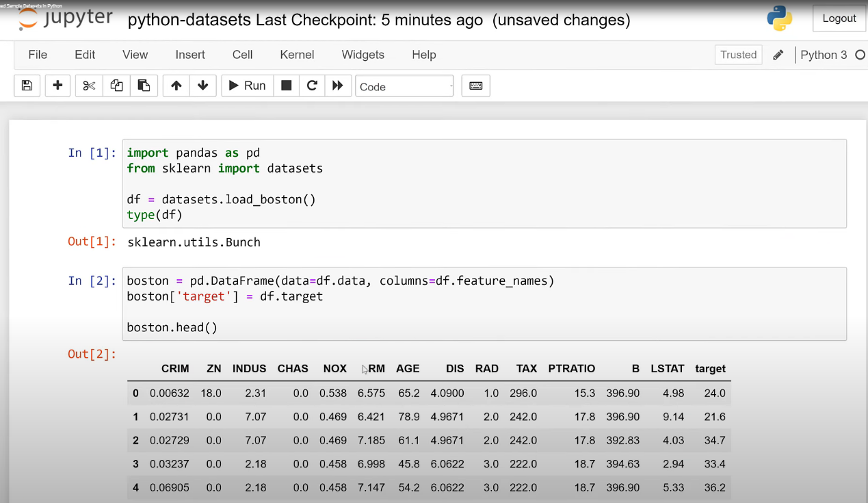Click notebook title python-datasets

coord(189,20)
